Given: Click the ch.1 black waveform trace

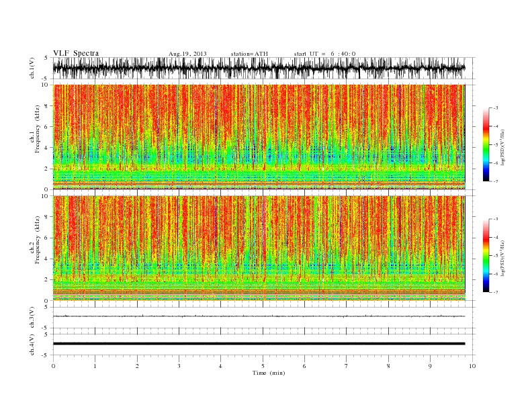Looking at the screenshot, I should click(x=259, y=68).
